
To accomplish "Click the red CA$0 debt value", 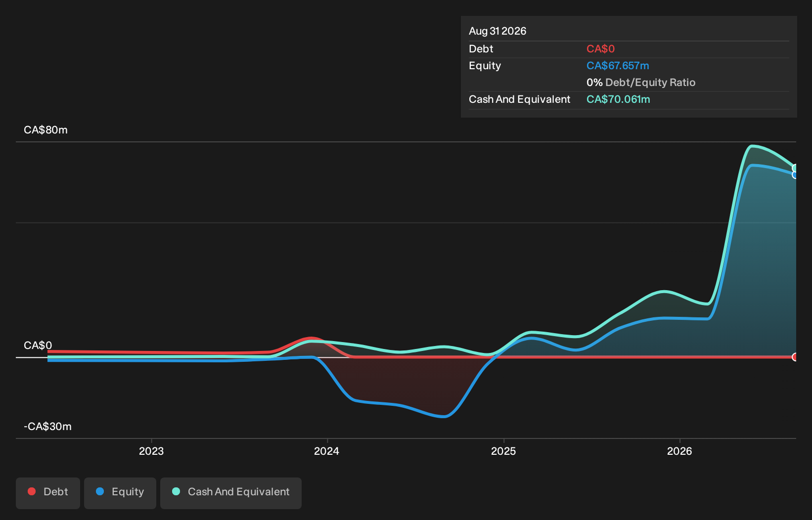I will tap(600, 49).
